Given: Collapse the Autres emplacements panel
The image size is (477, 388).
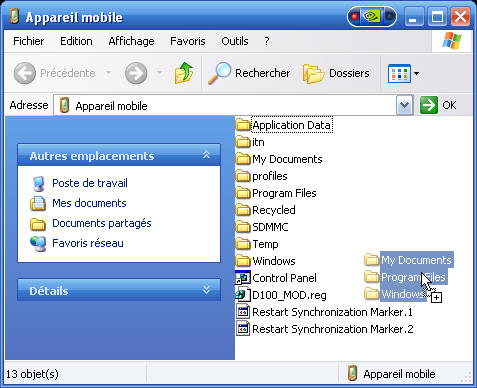Looking at the screenshot, I should coord(206,155).
